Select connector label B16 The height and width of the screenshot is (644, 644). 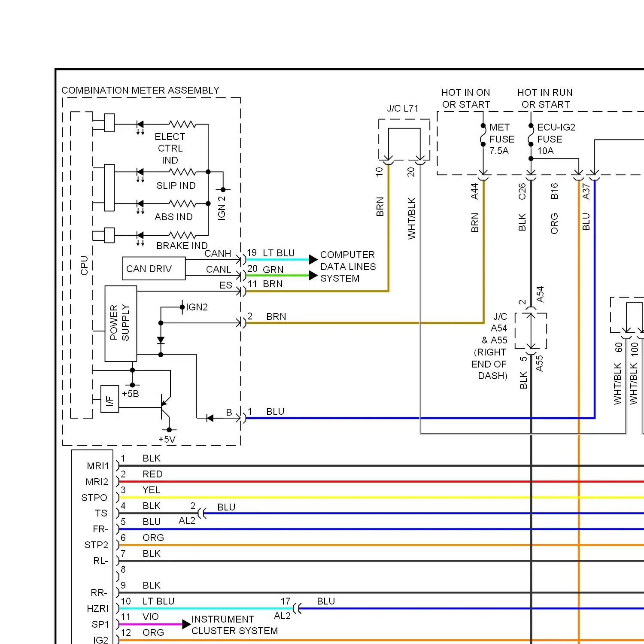(554, 191)
